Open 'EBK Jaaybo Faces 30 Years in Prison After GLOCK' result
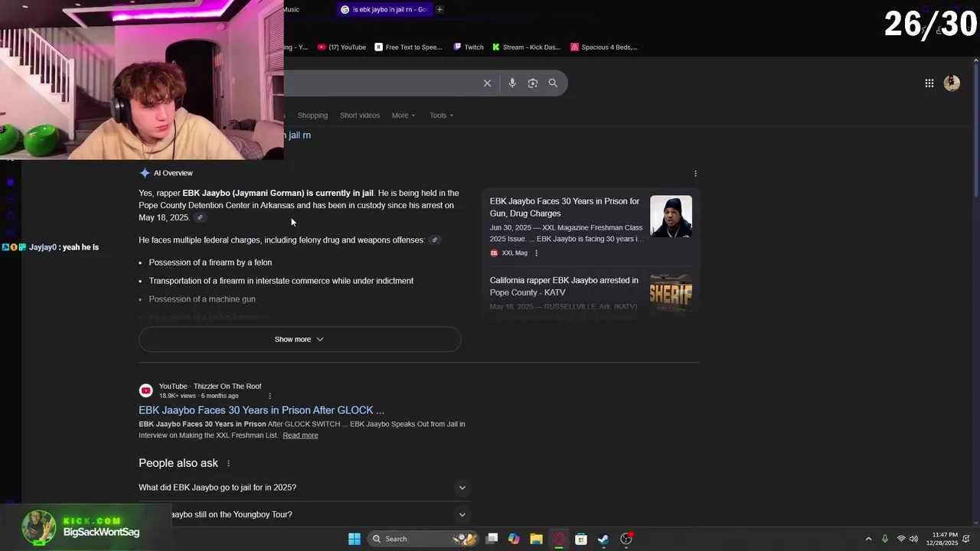The image size is (980, 551). pyautogui.click(x=261, y=410)
